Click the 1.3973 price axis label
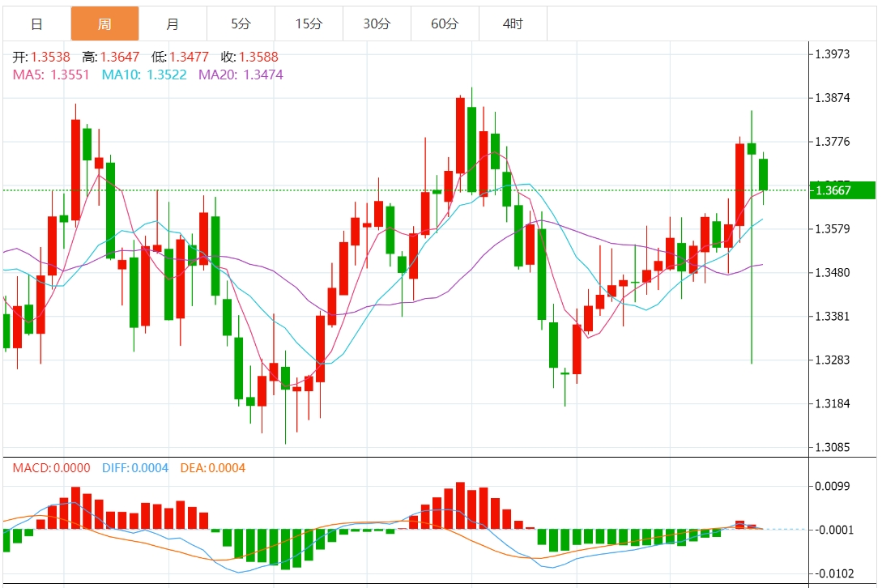 coord(833,54)
